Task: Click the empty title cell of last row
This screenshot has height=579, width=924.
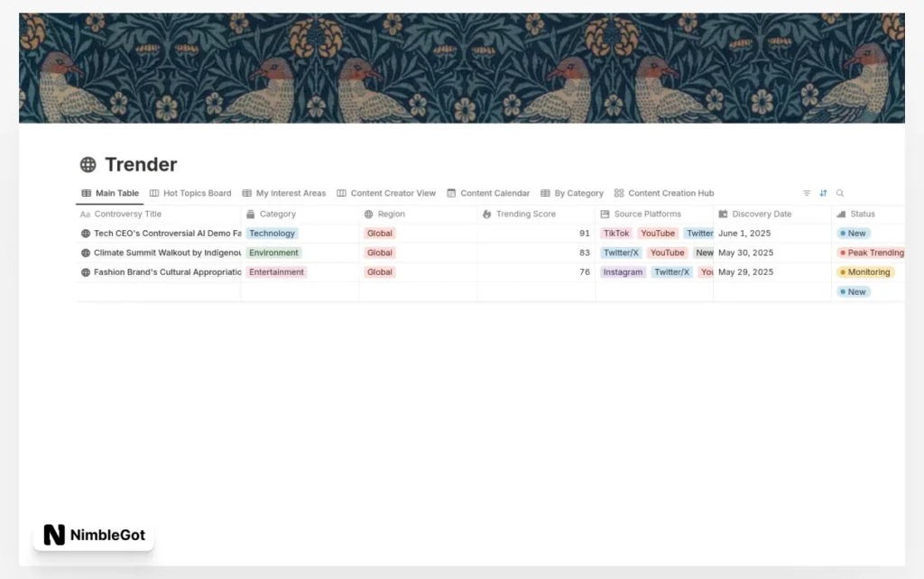Action: coord(158,291)
